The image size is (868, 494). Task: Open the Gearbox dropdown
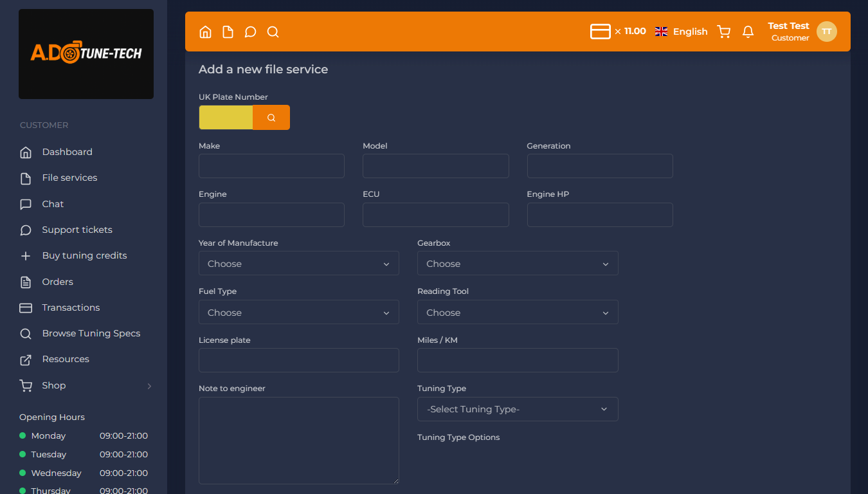(x=518, y=263)
